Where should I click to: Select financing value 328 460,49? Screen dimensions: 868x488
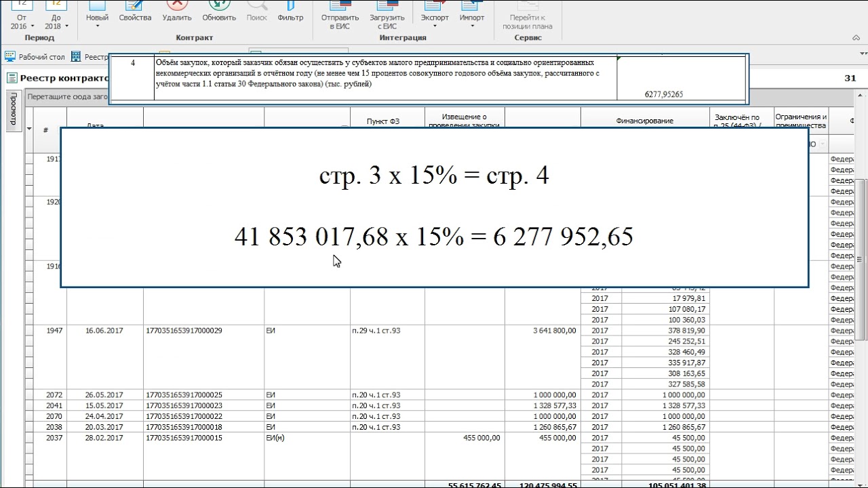pyautogui.click(x=683, y=352)
